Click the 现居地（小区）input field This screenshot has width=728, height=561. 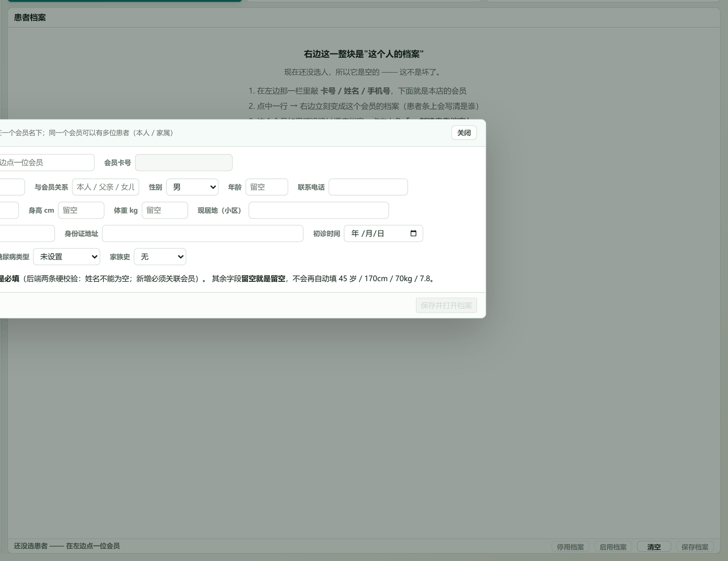click(319, 210)
